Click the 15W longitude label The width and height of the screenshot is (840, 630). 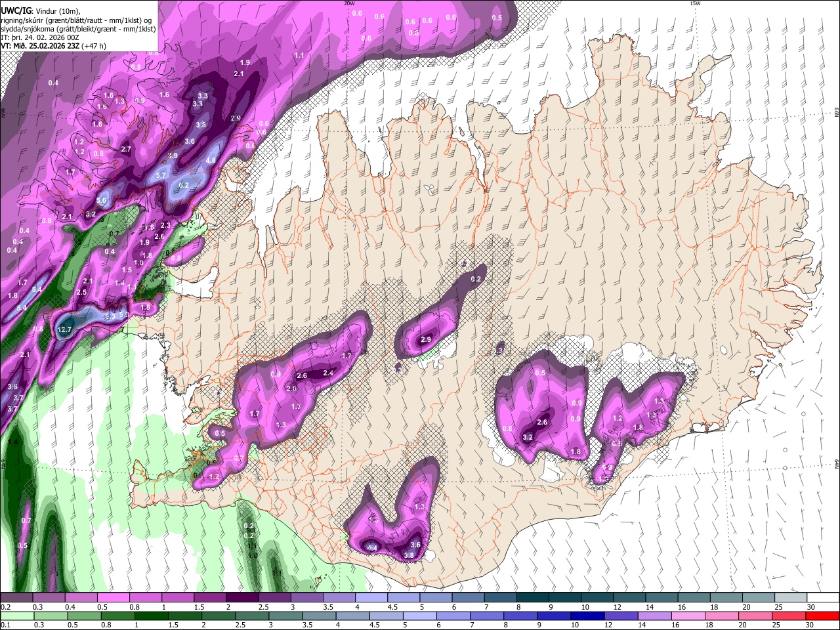[x=694, y=3]
